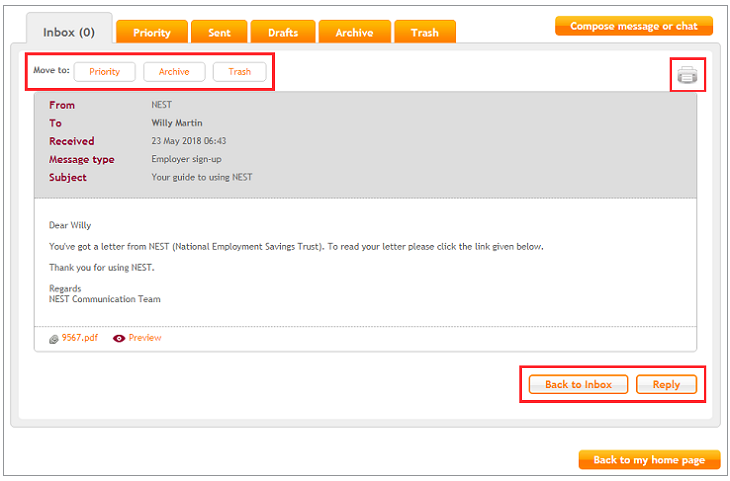Click the received date '23 May 2018 06:43'
This screenshot has height=481, width=730.
pyautogui.click(x=189, y=141)
